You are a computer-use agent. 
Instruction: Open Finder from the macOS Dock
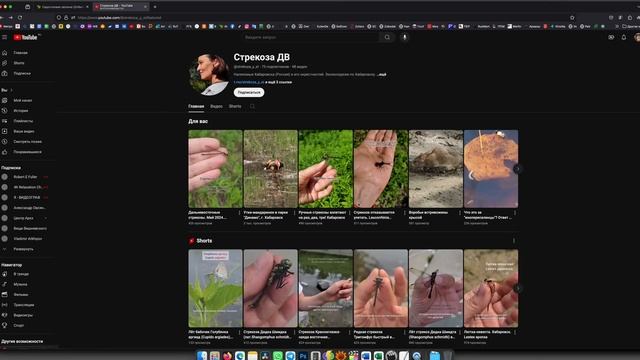coord(202,356)
